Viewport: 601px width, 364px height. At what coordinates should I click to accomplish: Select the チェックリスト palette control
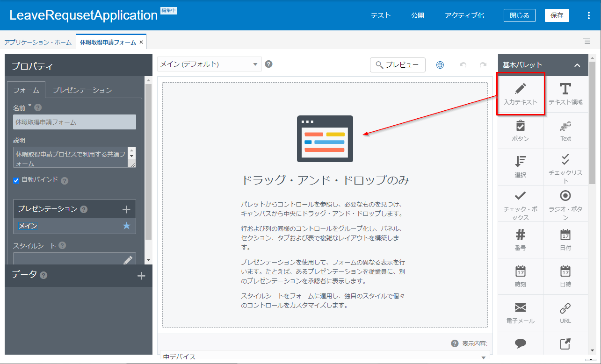click(x=565, y=167)
